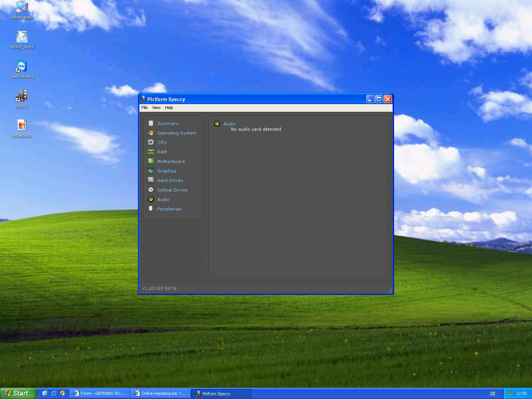Select the Audio speaker icon in sidebar

(x=151, y=199)
